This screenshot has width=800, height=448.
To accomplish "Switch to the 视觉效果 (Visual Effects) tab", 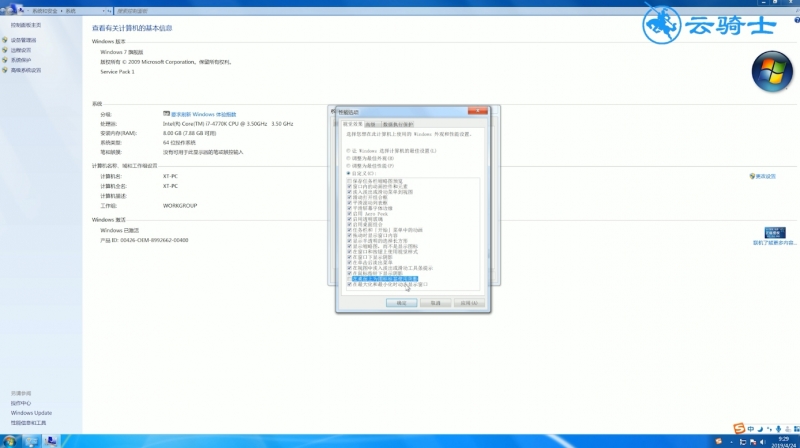I will 353,124.
